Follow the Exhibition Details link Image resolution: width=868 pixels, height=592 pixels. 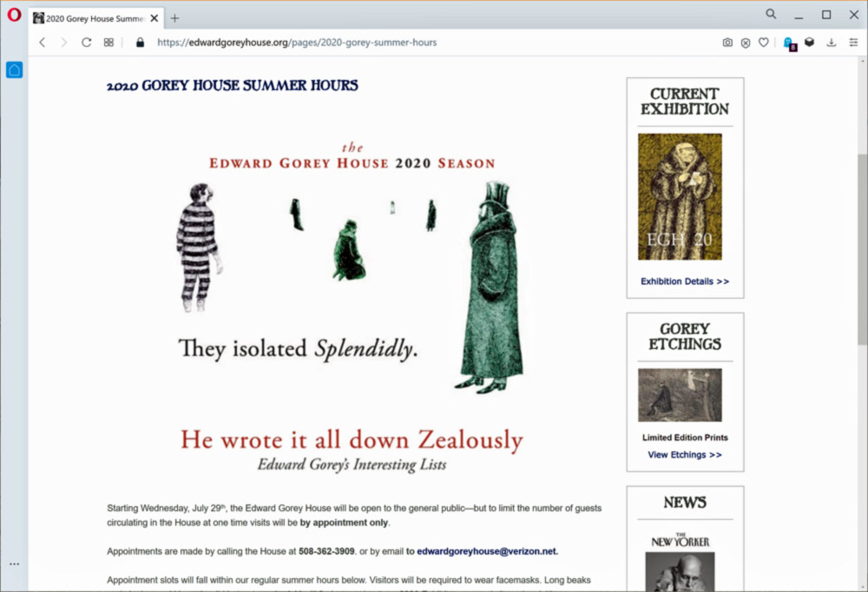(685, 281)
